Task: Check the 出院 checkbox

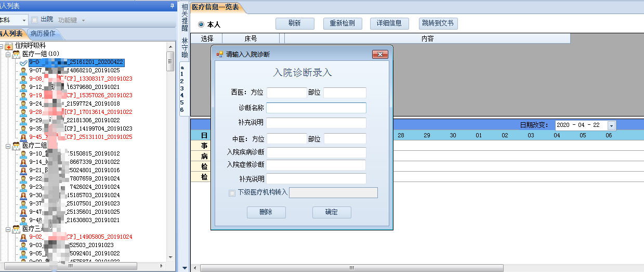Action: [x=34, y=20]
